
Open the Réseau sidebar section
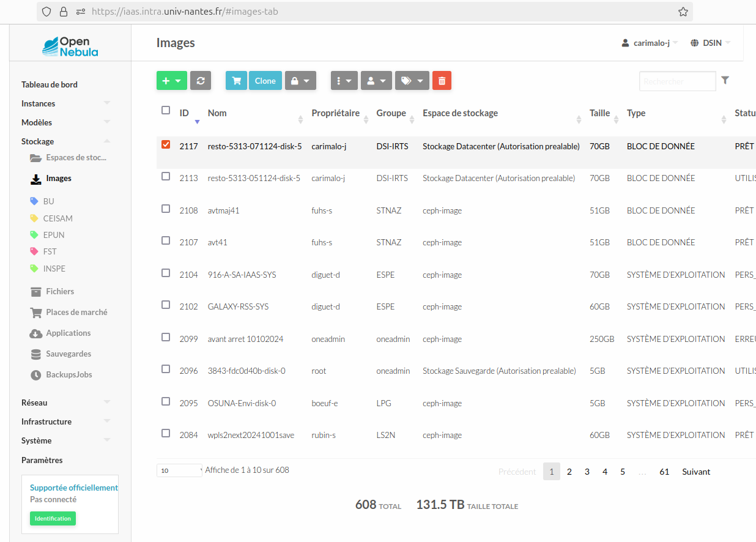[33, 402]
